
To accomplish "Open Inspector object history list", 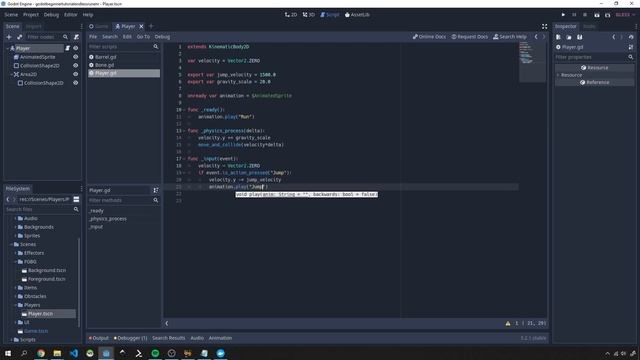I will (x=631, y=37).
